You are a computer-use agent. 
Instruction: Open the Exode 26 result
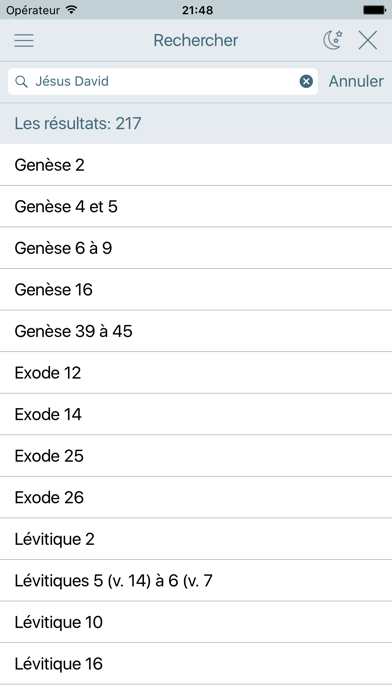196,498
